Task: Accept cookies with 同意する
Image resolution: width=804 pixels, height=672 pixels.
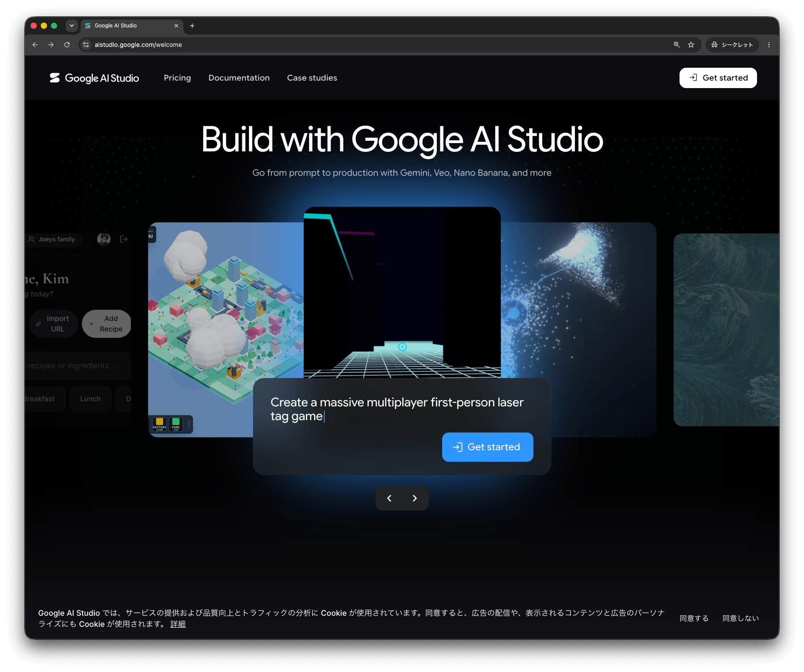Action: (x=694, y=618)
